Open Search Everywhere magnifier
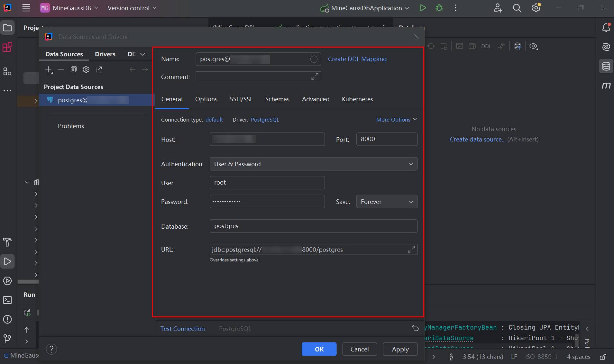The height and width of the screenshot is (364, 614). click(517, 8)
